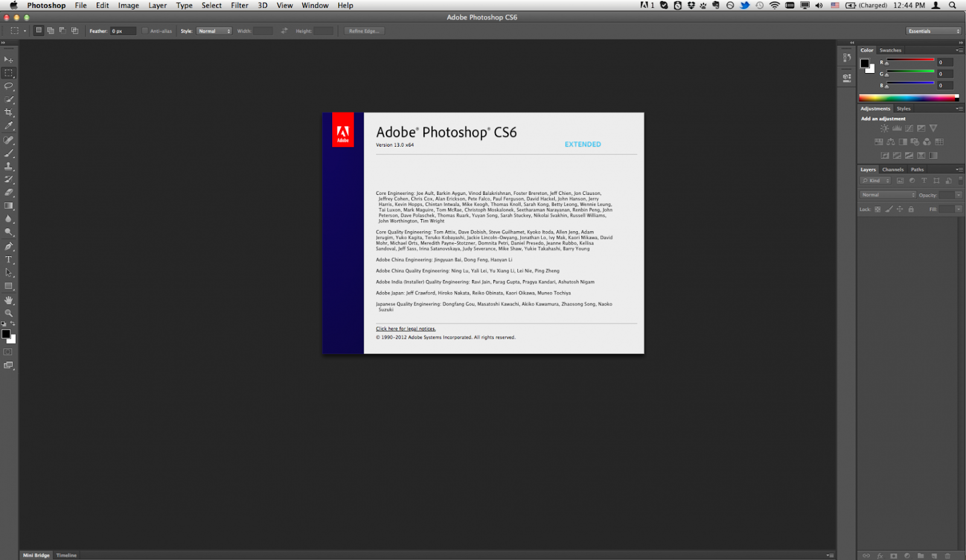The height and width of the screenshot is (560, 966).
Task: Switch to the Channels tab
Action: (x=893, y=170)
